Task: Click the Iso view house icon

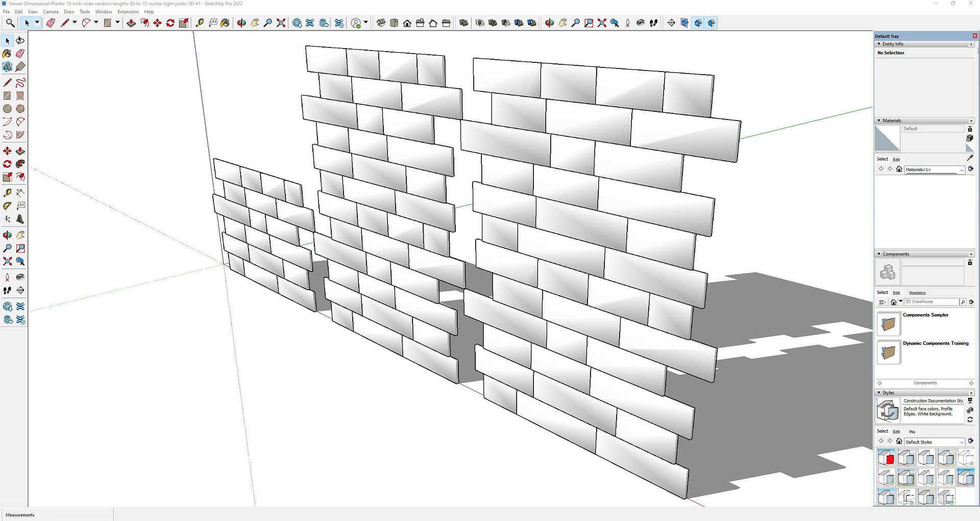Action: [x=381, y=23]
